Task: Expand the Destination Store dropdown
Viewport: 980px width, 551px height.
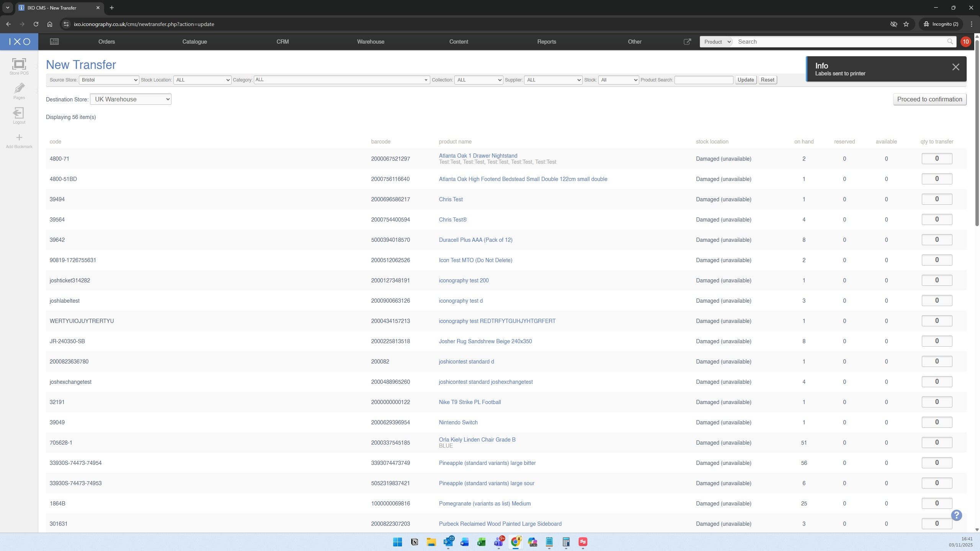Action: click(x=131, y=99)
